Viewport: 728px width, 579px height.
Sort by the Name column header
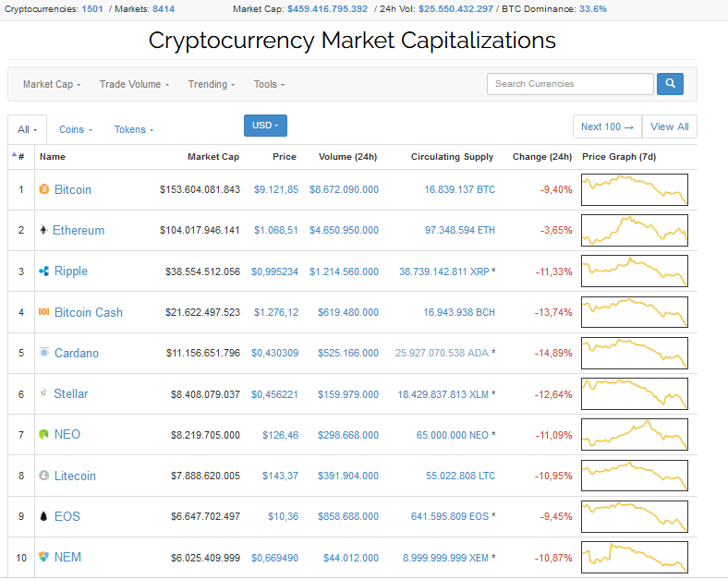(53, 157)
